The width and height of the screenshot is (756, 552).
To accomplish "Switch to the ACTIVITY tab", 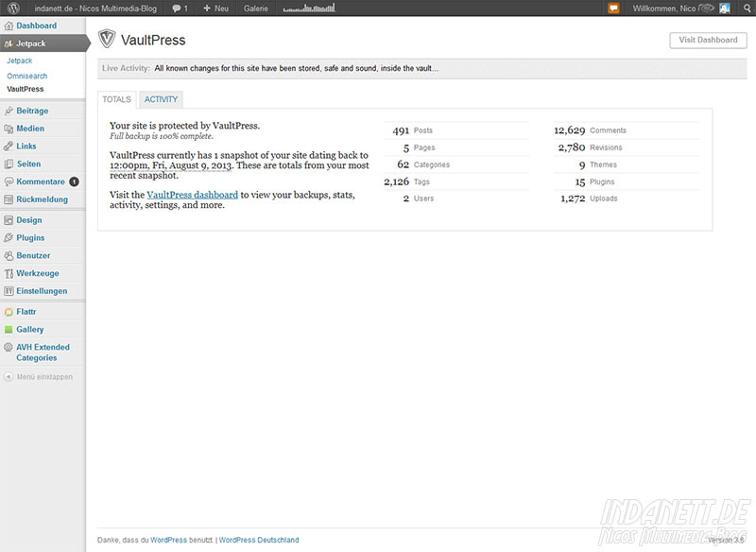I will click(x=161, y=99).
